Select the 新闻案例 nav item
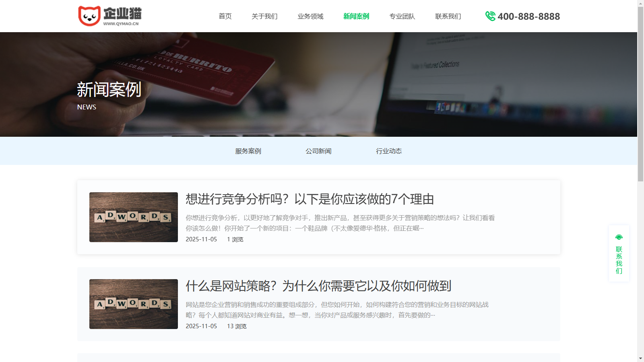 [356, 16]
